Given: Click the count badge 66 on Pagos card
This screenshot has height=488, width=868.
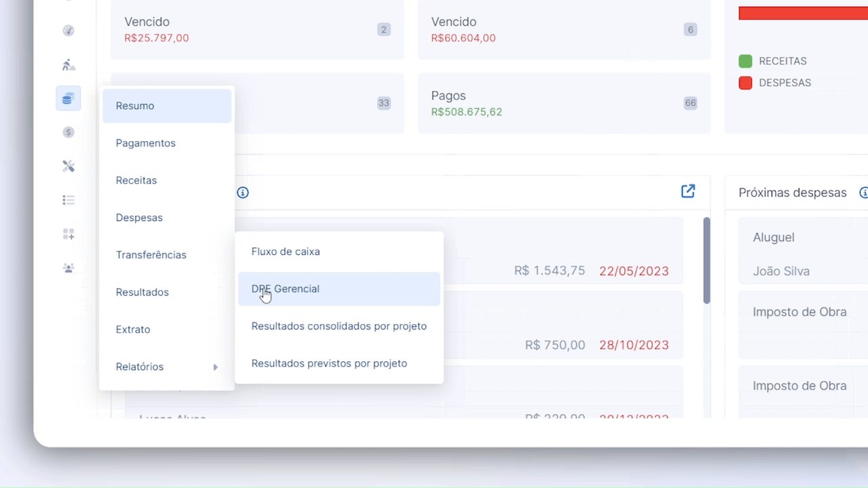Looking at the screenshot, I should pyautogui.click(x=690, y=103).
